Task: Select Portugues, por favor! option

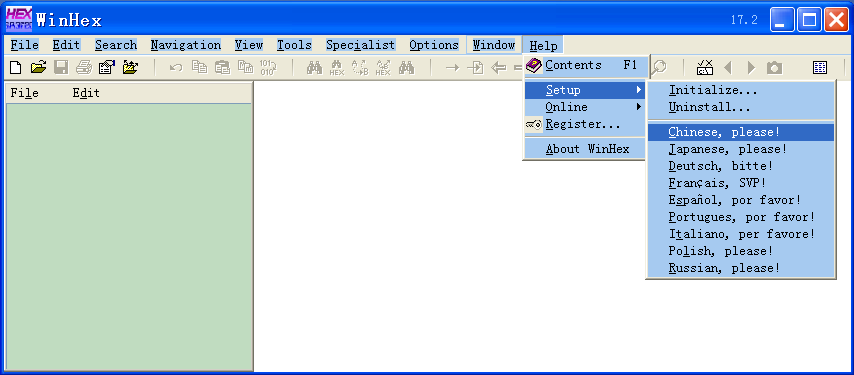Action: pos(741,217)
